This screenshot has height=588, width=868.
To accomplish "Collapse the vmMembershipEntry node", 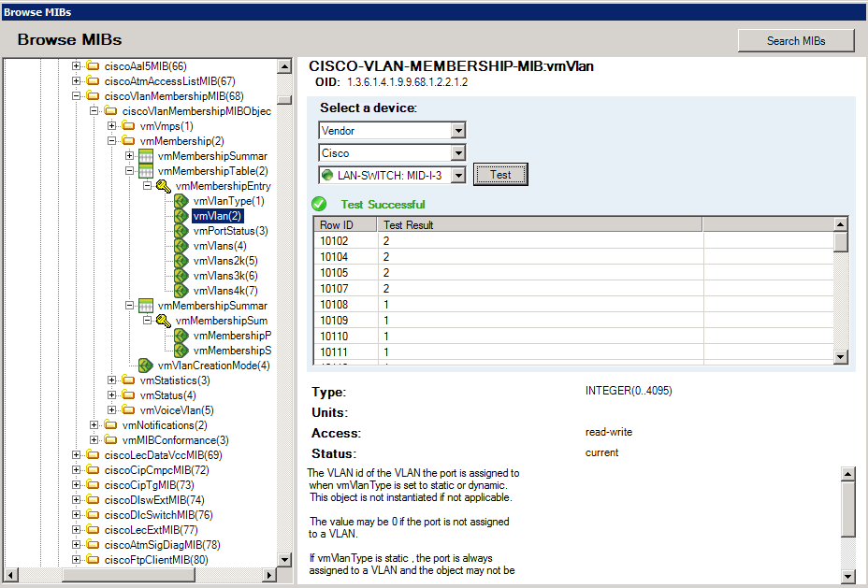I will point(147,185).
